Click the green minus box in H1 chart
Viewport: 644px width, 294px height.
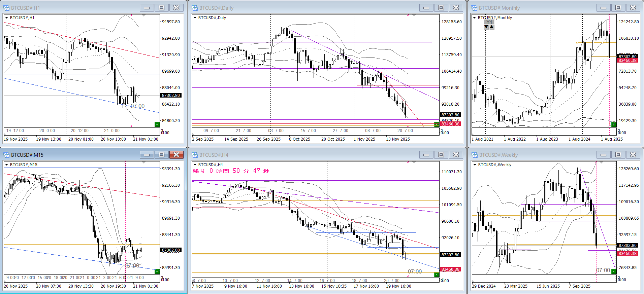(157, 124)
